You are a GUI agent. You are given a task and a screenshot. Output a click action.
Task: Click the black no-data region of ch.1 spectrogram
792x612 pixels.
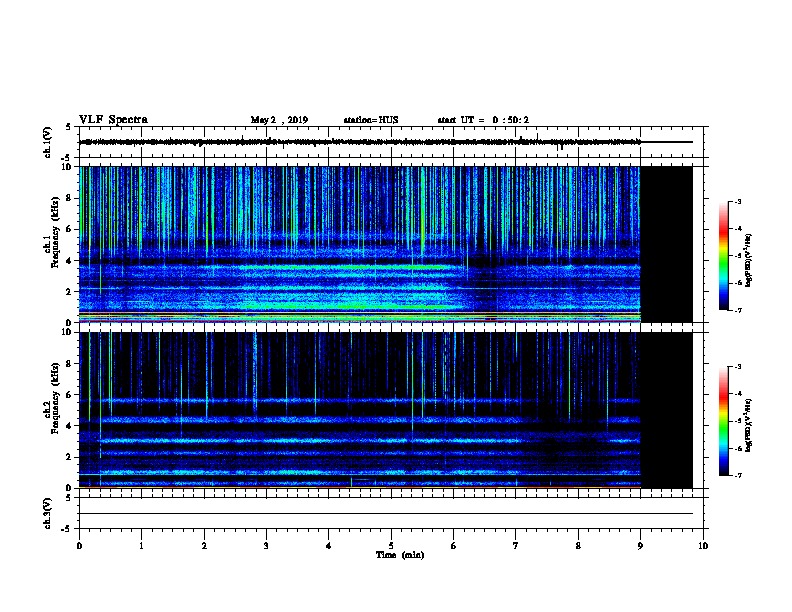(667, 244)
